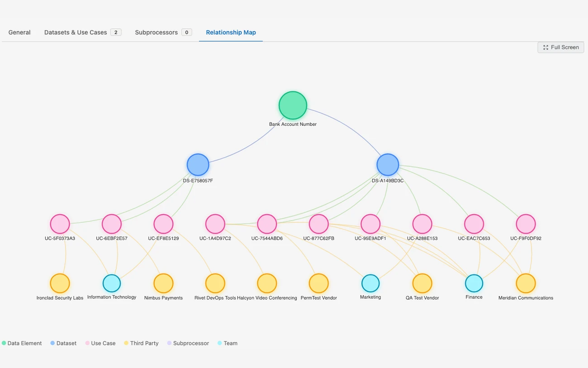Select use case node UC-EAC7C653

click(x=474, y=224)
